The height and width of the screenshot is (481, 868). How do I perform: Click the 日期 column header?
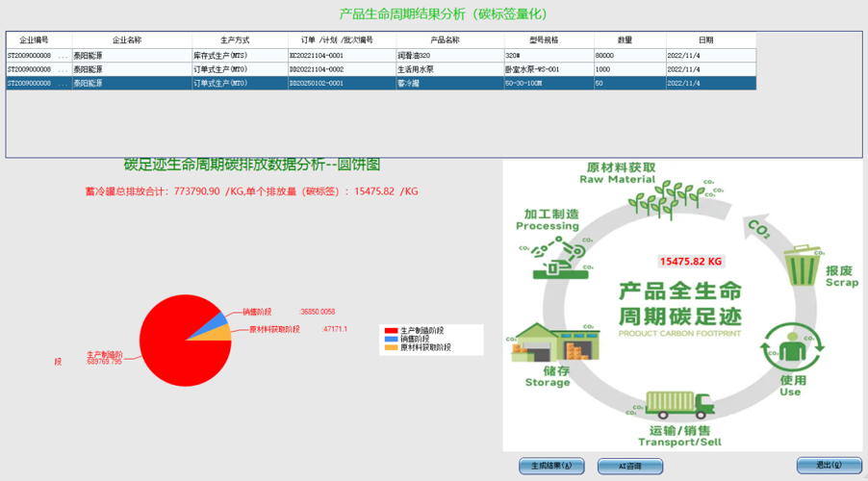click(x=706, y=40)
